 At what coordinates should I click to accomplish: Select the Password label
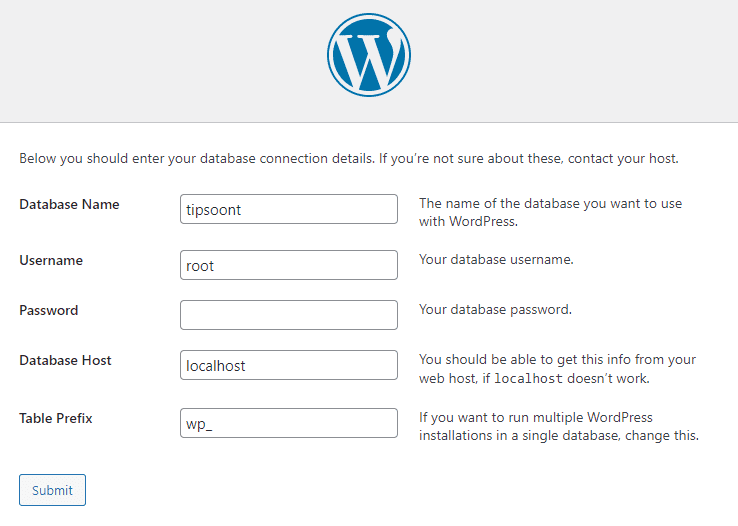point(48,311)
